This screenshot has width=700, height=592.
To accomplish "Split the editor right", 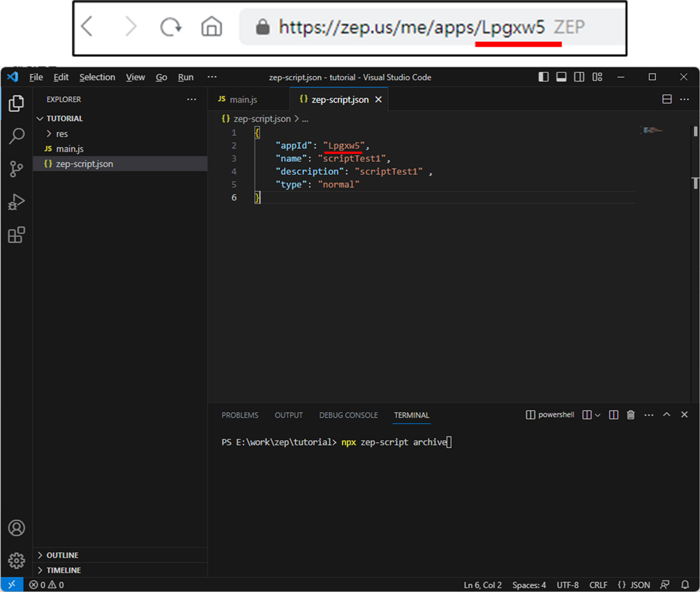I will click(667, 99).
